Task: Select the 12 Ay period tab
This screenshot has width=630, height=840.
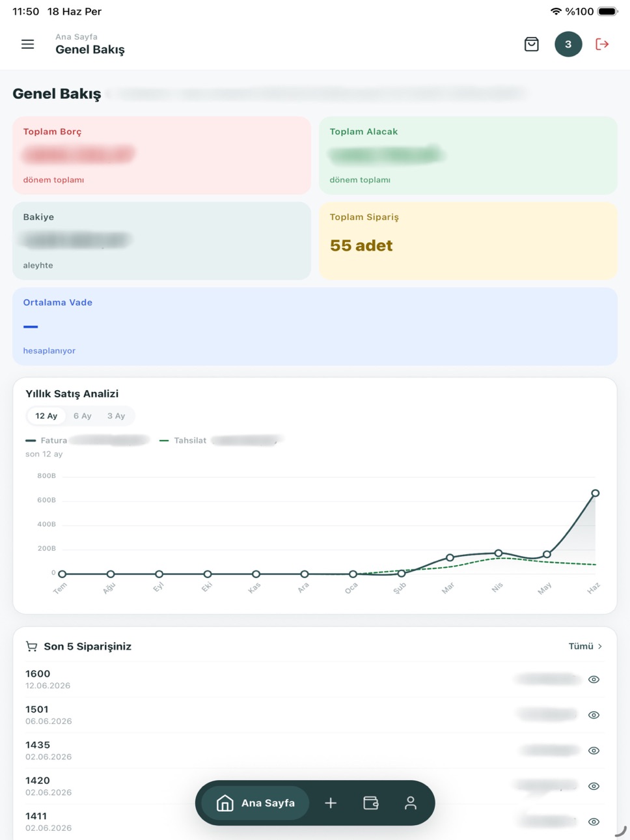Action: (x=46, y=416)
